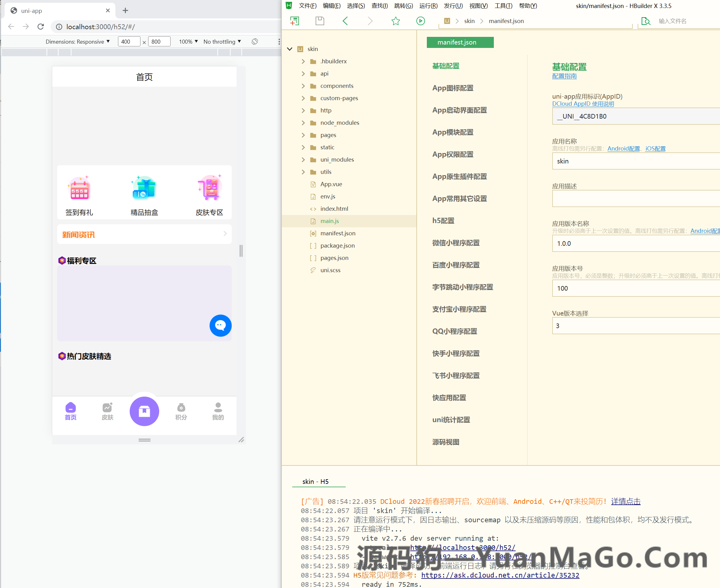Click the back navigation arrow in HBuilder
Screen dimensions: 720x588
(x=345, y=21)
